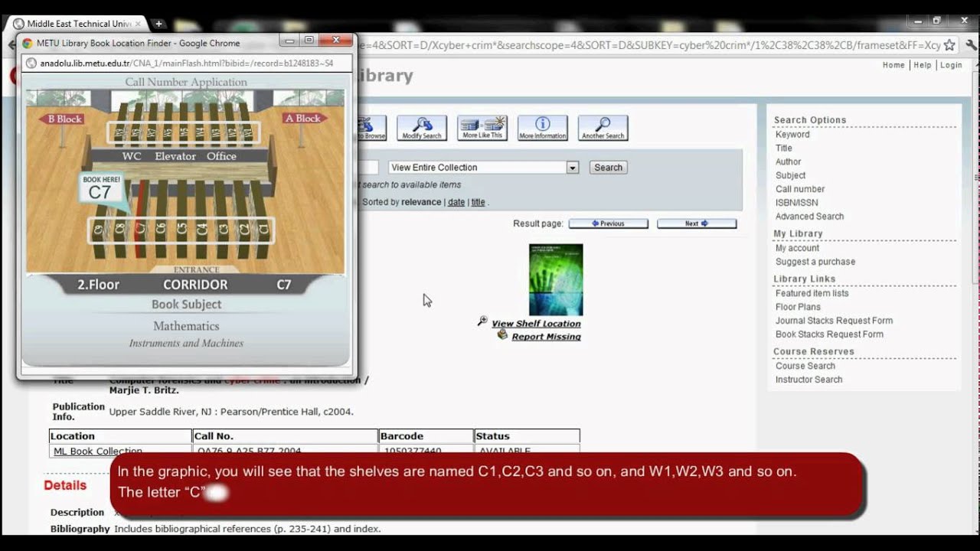The height and width of the screenshot is (551, 980).
Task: Click the 2.Floor label in popup
Action: point(98,285)
